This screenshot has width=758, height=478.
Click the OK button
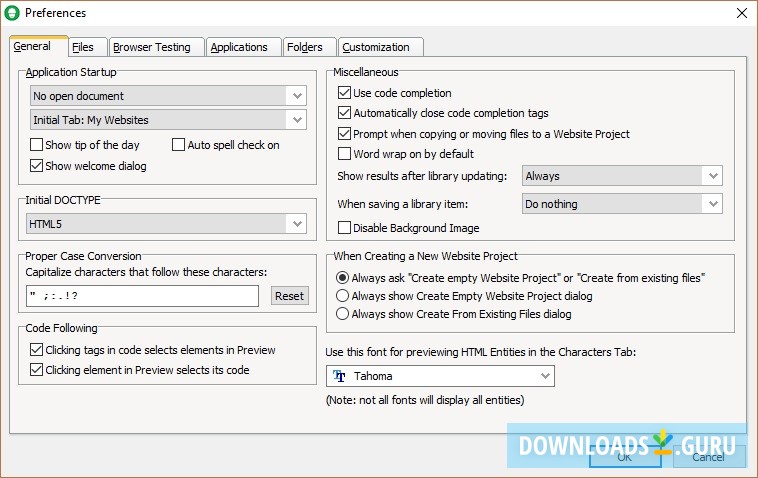click(625, 457)
